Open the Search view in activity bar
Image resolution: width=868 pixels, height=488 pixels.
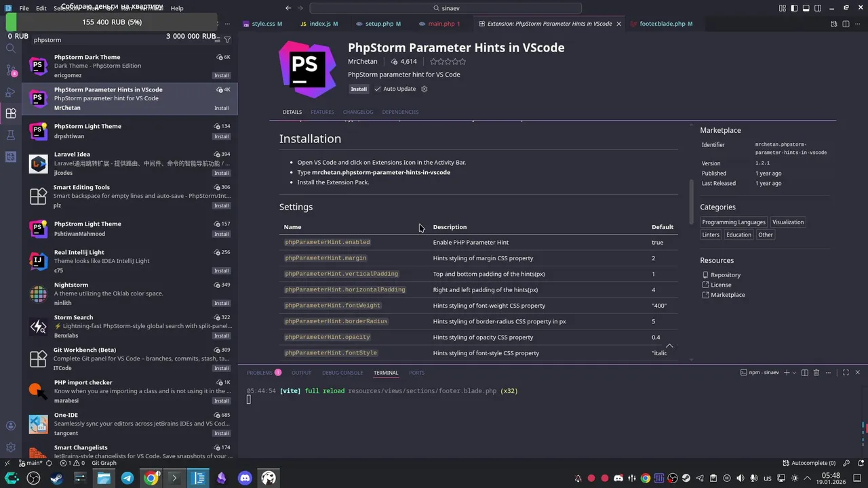(x=11, y=49)
